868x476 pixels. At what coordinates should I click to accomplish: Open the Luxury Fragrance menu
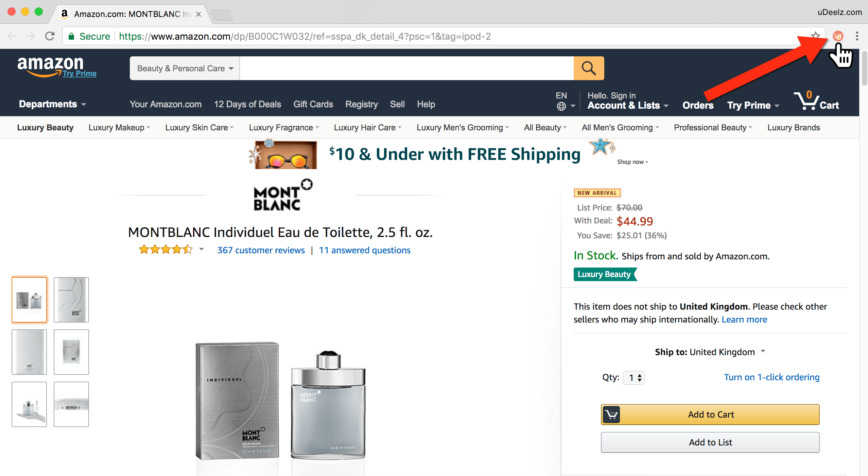284,128
